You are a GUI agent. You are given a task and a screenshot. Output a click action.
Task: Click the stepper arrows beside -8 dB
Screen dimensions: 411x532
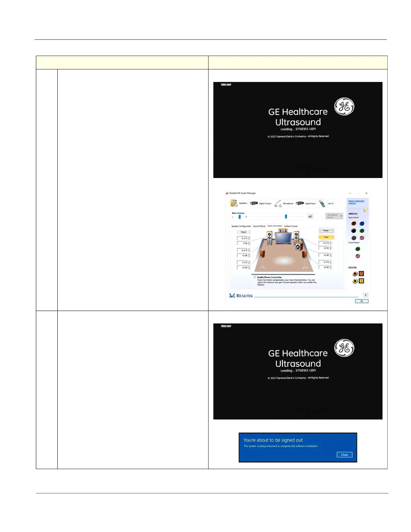coord(249,243)
